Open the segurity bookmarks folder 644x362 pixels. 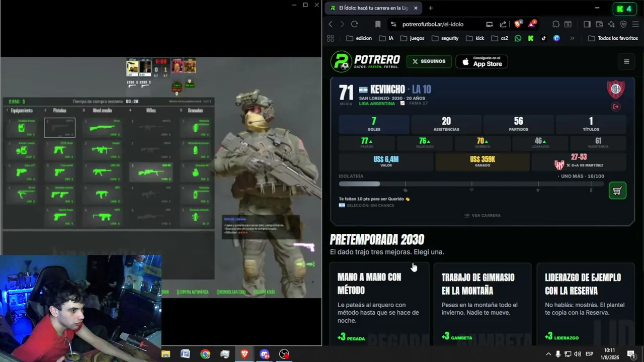tap(444, 38)
